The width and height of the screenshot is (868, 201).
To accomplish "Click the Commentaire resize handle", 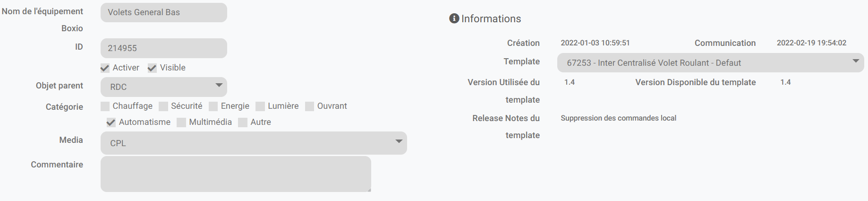I will point(369,190).
